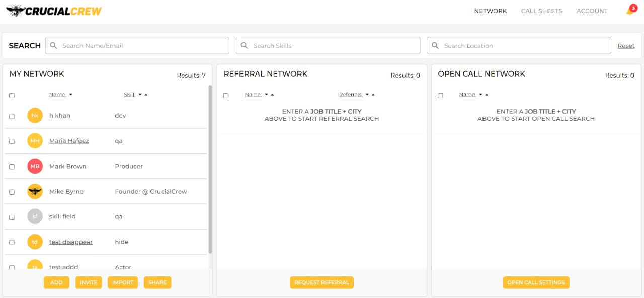Sort Open Call Network by Name
The height and width of the screenshot is (298, 644).
pyautogui.click(x=467, y=95)
